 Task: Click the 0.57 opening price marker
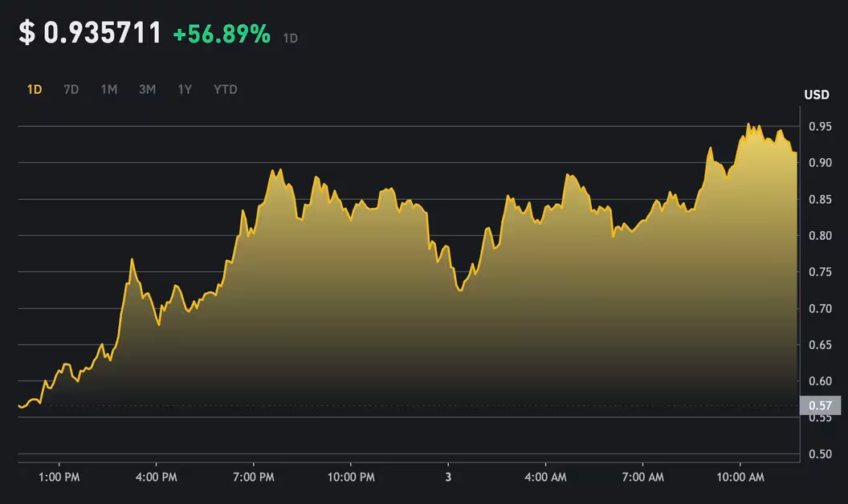819,405
